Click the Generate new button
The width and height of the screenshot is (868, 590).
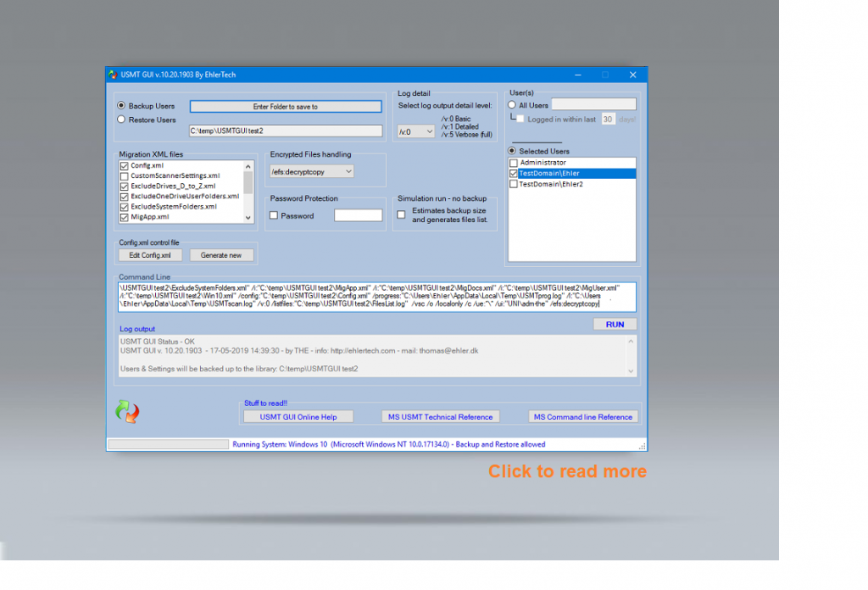click(x=222, y=254)
